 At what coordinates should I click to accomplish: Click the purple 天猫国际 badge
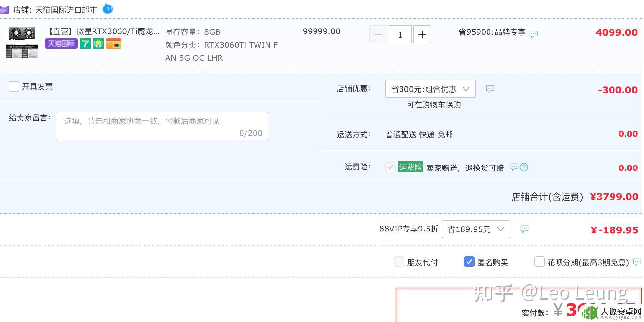[x=61, y=43]
